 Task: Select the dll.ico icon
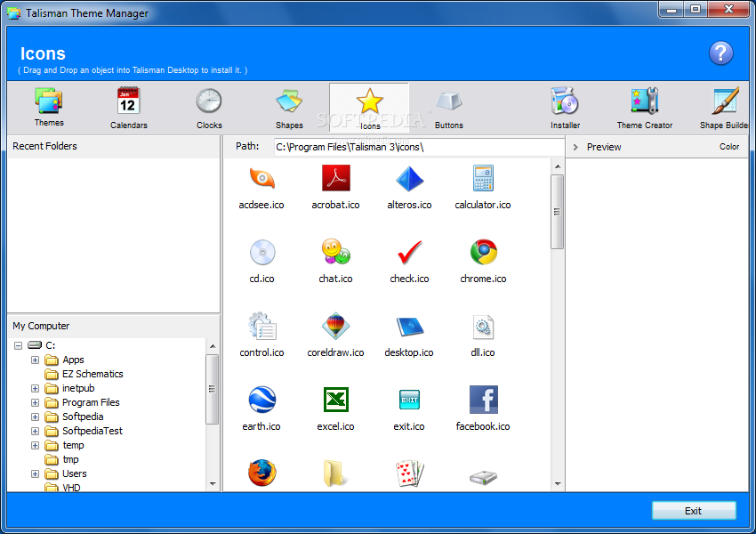(483, 335)
